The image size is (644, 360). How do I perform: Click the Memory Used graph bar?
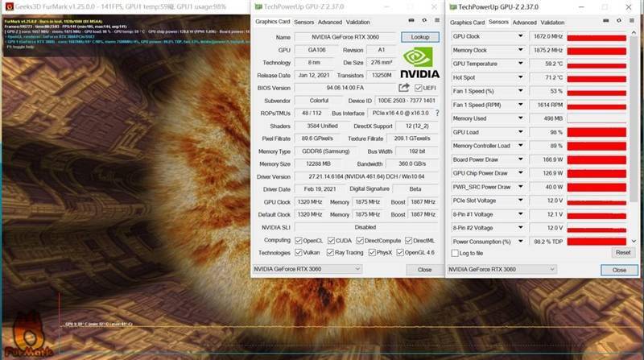click(597, 118)
